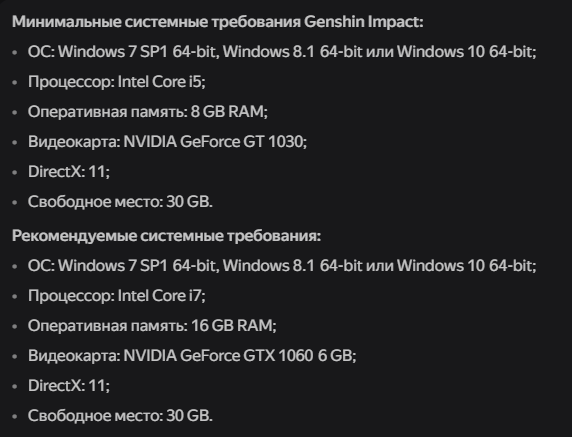Click the heading 'Минимальные системные требования Genshin Impact'
Image resolution: width=572 pixels, height=437 pixels.
(x=217, y=22)
